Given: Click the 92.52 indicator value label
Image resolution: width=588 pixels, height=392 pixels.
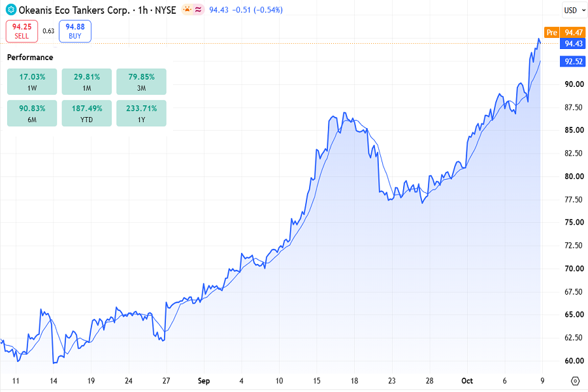Looking at the screenshot, I should point(574,61).
